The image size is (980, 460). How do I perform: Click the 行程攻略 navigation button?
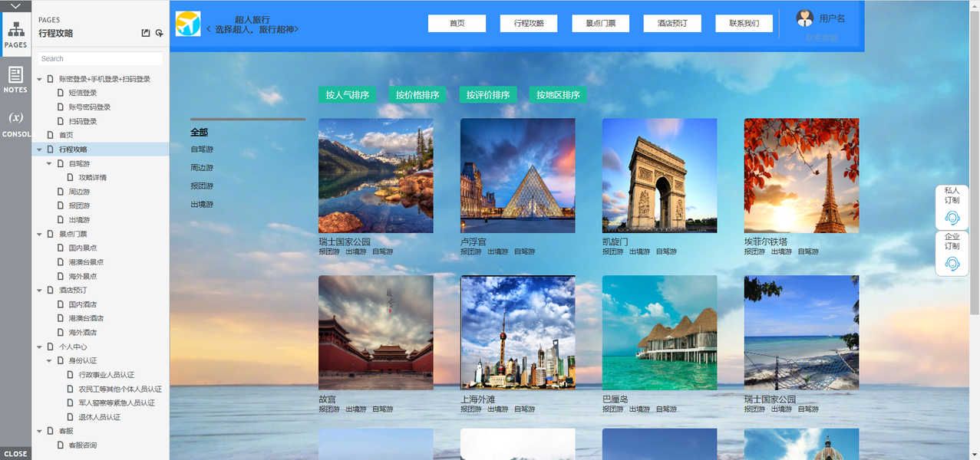[x=530, y=23]
